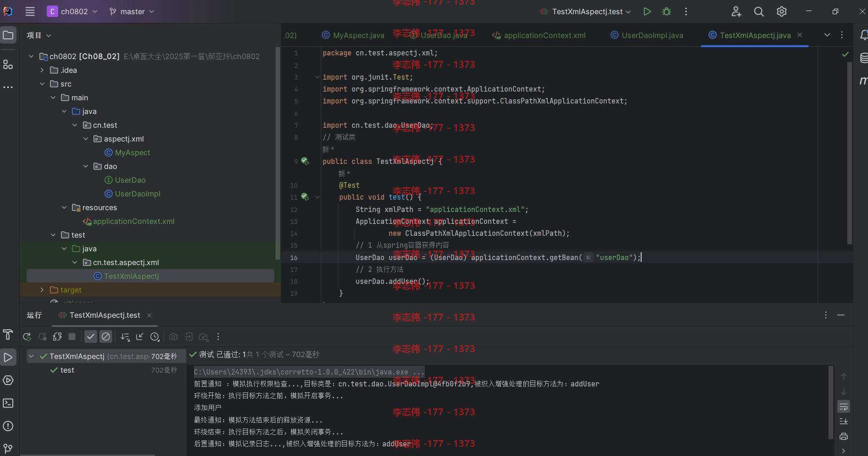The height and width of the screenshot is (456, 868).
Task: Open the master branch dropdown
Action: (132, 11)
